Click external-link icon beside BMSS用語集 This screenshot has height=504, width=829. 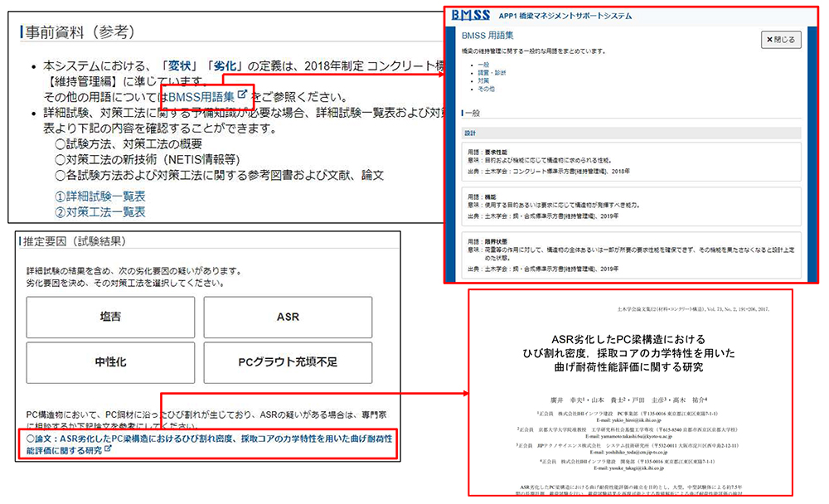(x=242, y=95)
